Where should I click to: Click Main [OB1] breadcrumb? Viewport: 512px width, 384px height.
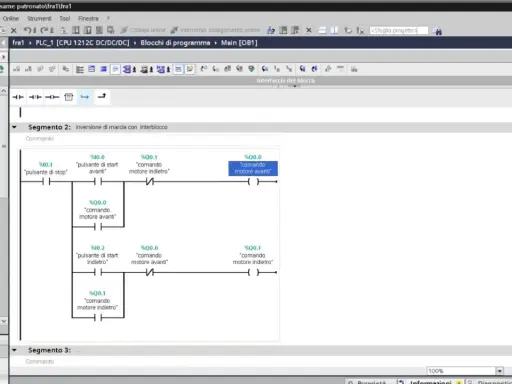(x=239, y=43)
